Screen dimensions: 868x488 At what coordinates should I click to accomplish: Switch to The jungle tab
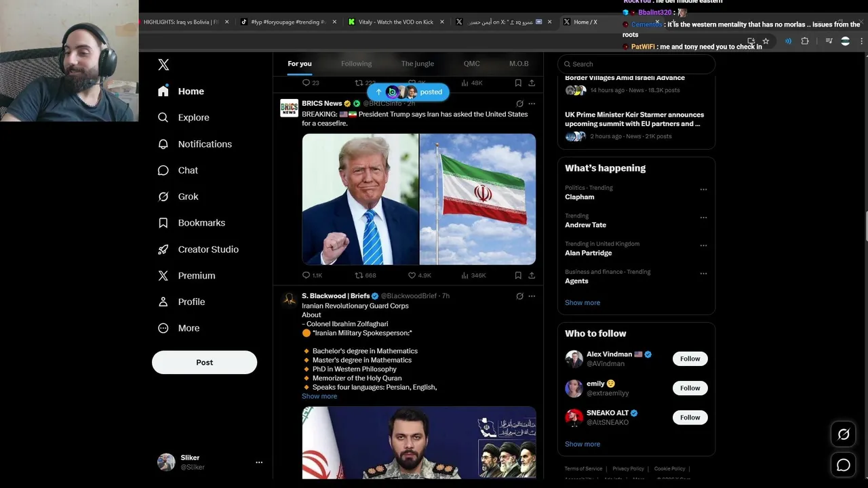pyautogui.click(x=417, y=64)
